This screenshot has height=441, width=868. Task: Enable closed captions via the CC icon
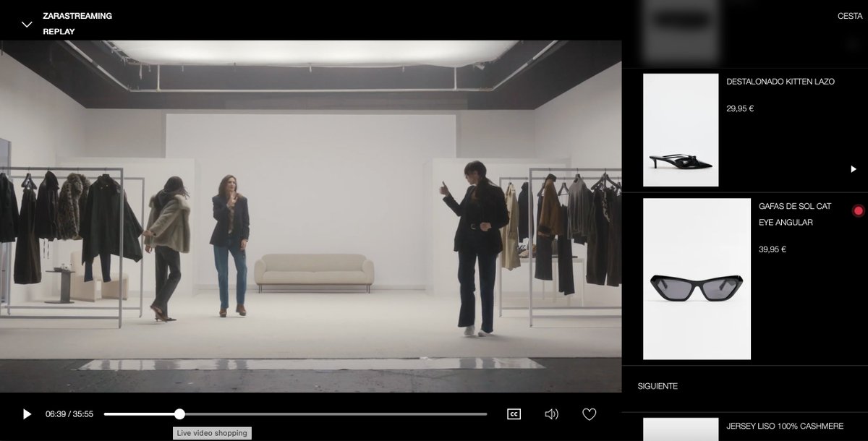coord(514,414)
